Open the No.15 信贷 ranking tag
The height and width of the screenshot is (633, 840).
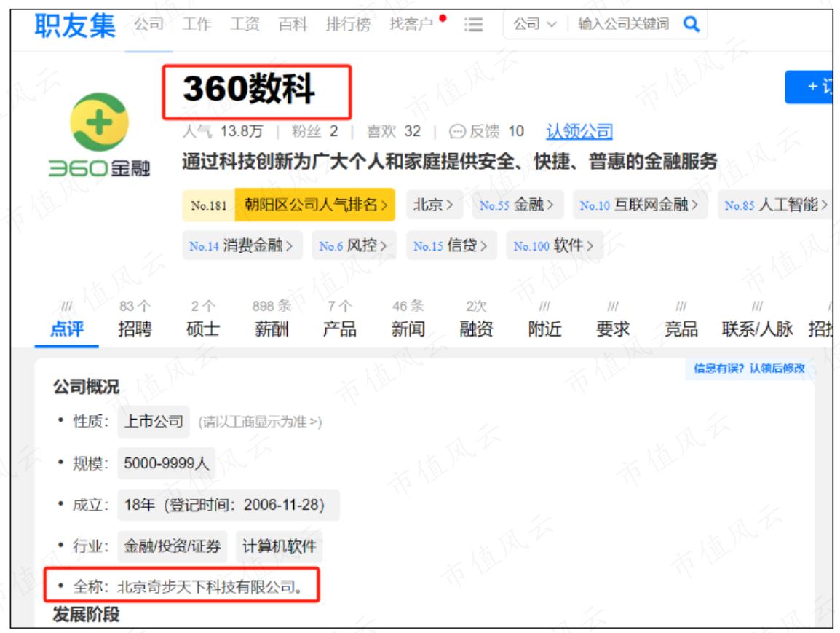[451, 245]
